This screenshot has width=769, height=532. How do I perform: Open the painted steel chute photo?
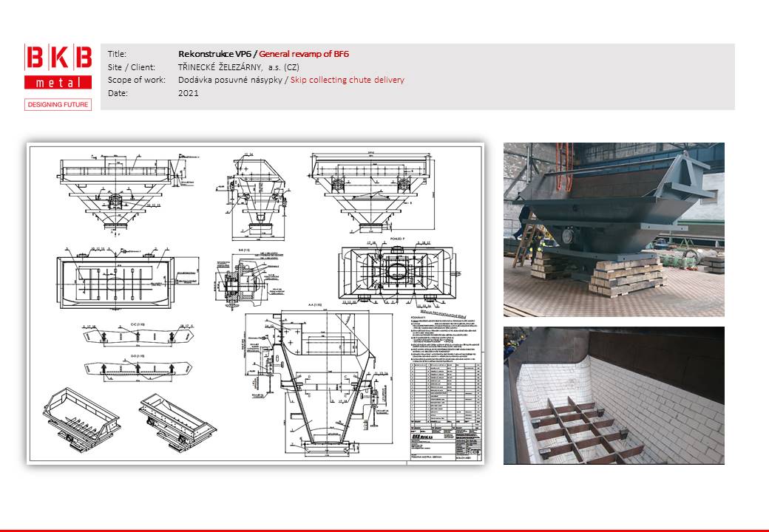coord(614,230)
